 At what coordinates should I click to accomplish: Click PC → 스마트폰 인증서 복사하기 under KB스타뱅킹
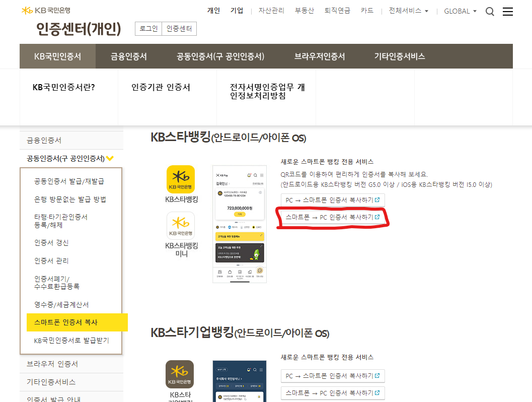[333, 200]
